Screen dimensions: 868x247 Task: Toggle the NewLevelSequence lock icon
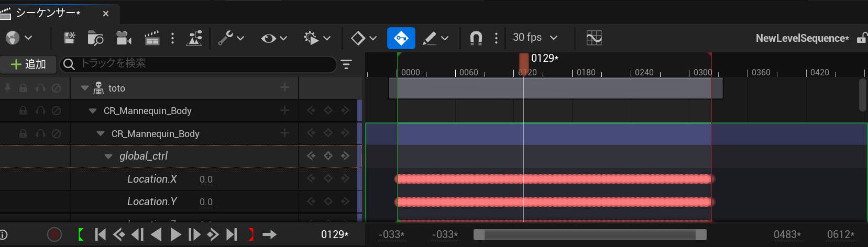click(x=861, y=38)
